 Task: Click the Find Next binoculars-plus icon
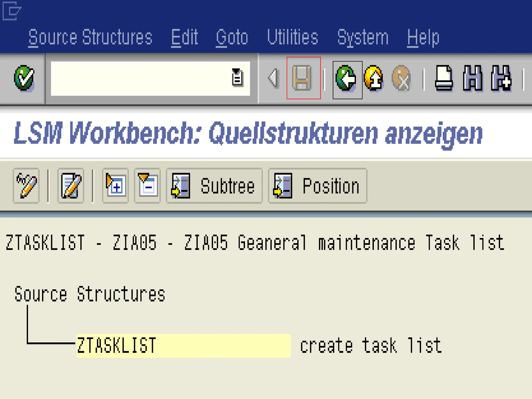click(501, 78)
